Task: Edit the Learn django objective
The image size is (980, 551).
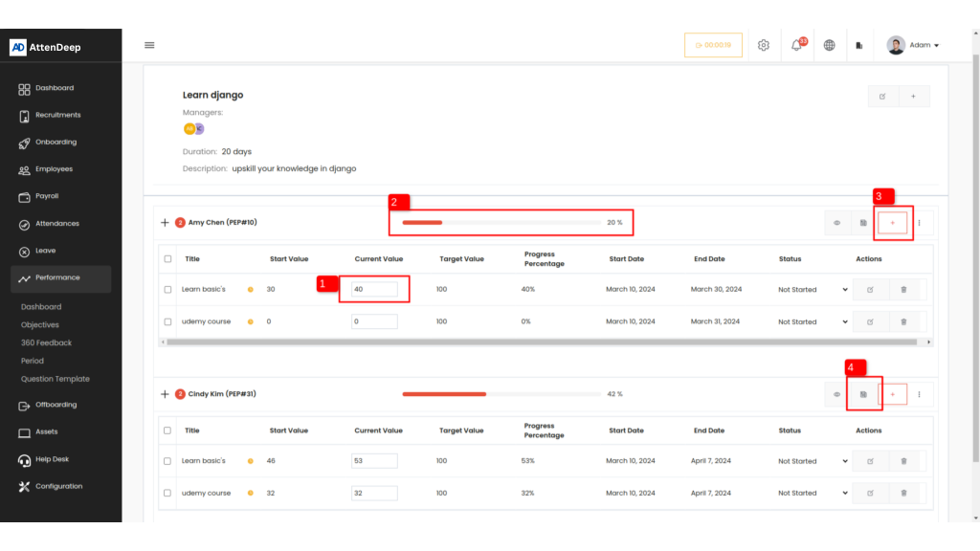Action: (882, 97)
